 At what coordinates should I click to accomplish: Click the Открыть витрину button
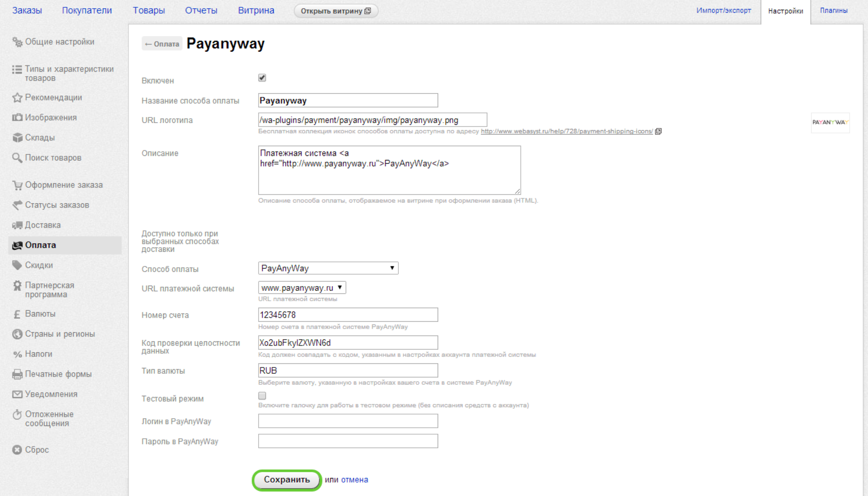[x=336, y=11]
